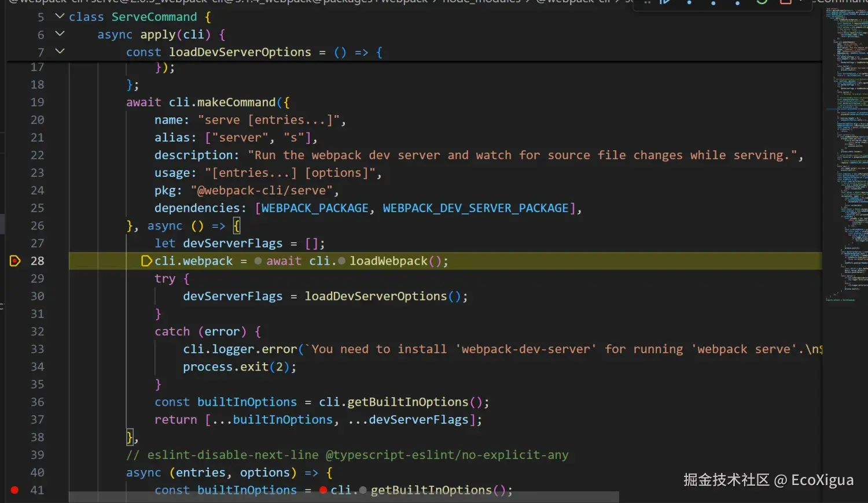Screen dimensions: 868x503
Task: Enable inline breakpoint before loadWebpack()
Action: pyautogui.click(x=341, y=261)
